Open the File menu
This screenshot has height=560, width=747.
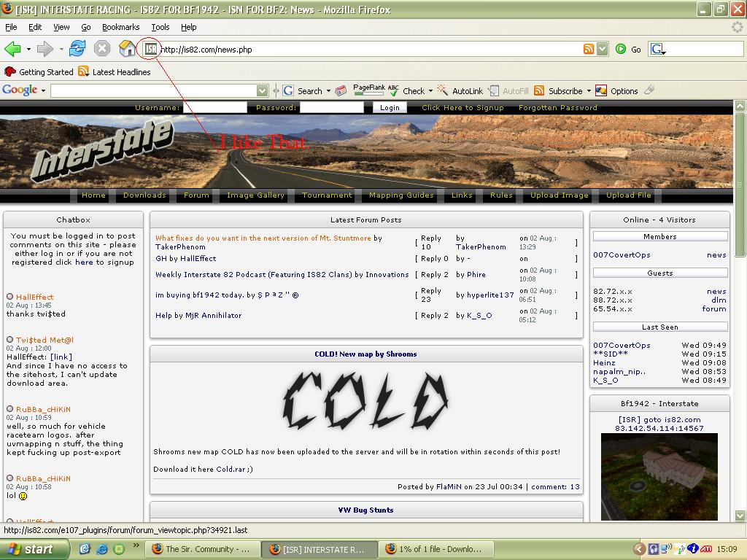(11, 27)
